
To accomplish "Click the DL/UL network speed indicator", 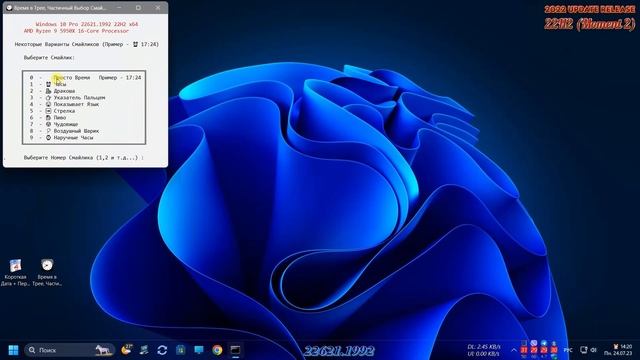I will pyautogui.click(x=483, y=350).
